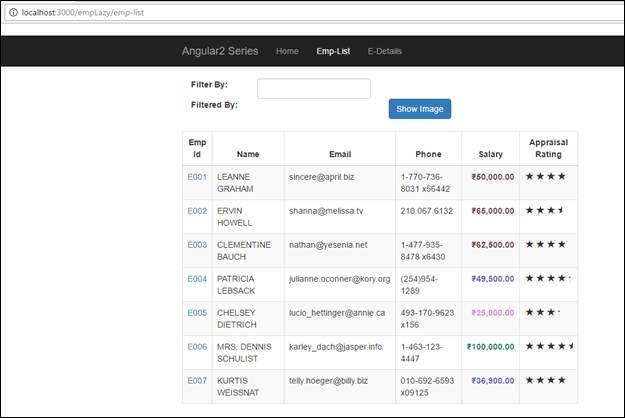Select the E005 employee ID link
This screenshot has width=625, height=418.
click(x=197, y=313)
